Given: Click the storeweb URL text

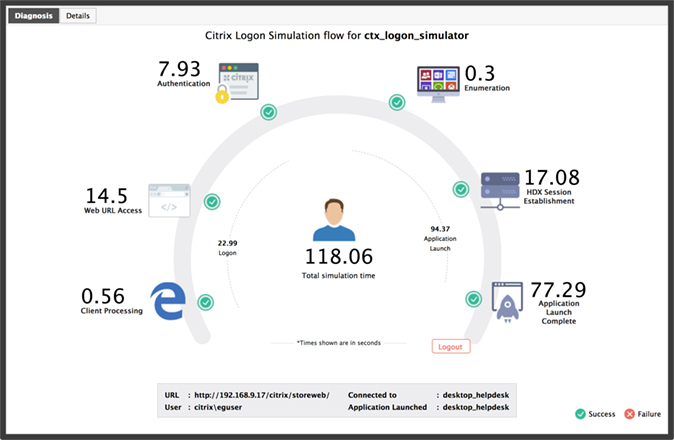Looking at the screenshot, I should [x=262, y=395].
